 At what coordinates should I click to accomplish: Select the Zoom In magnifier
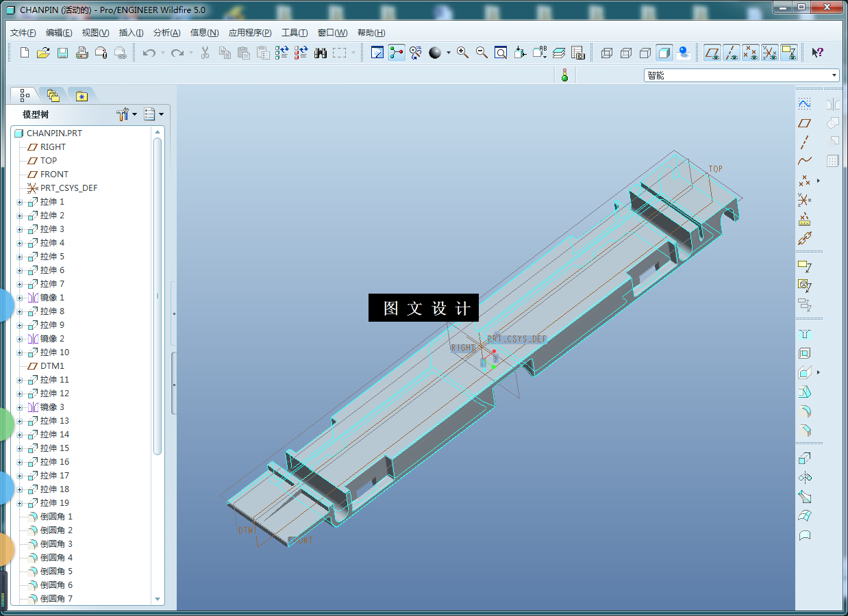coord(462,53)
